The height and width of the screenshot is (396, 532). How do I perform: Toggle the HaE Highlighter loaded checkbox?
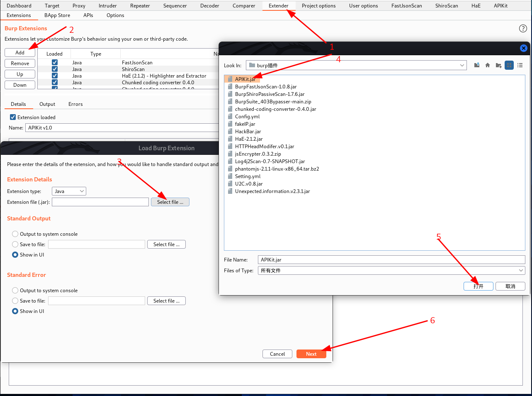pyautogui.click(x=55, y=76)
